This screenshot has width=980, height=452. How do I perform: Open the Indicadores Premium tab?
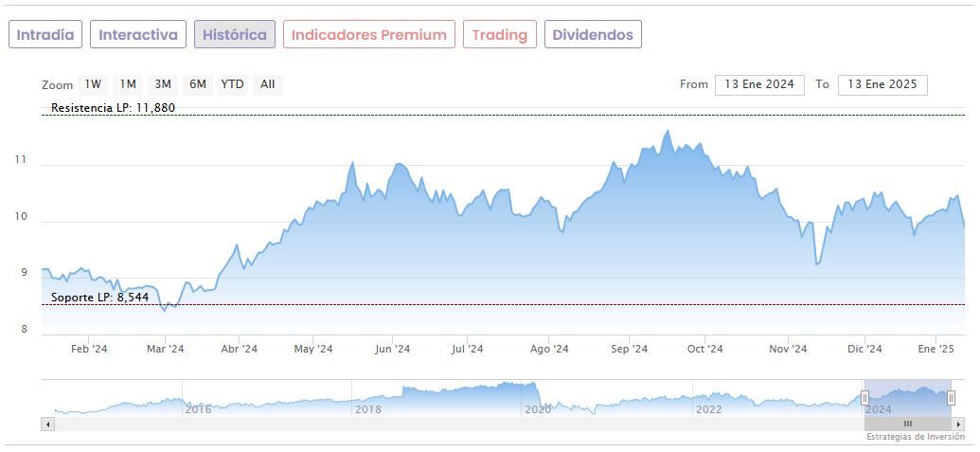click(x=368, y=35)
